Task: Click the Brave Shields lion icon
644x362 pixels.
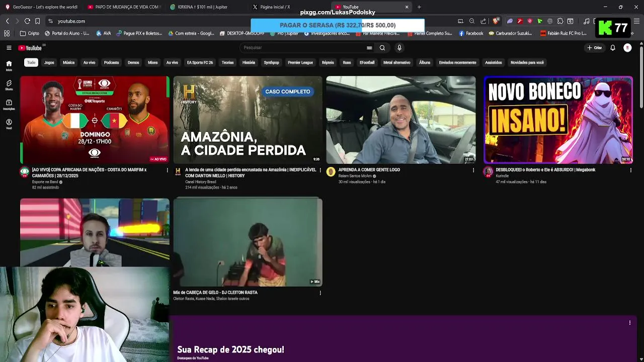Action: pyautogui.click(x=496, y=21)
